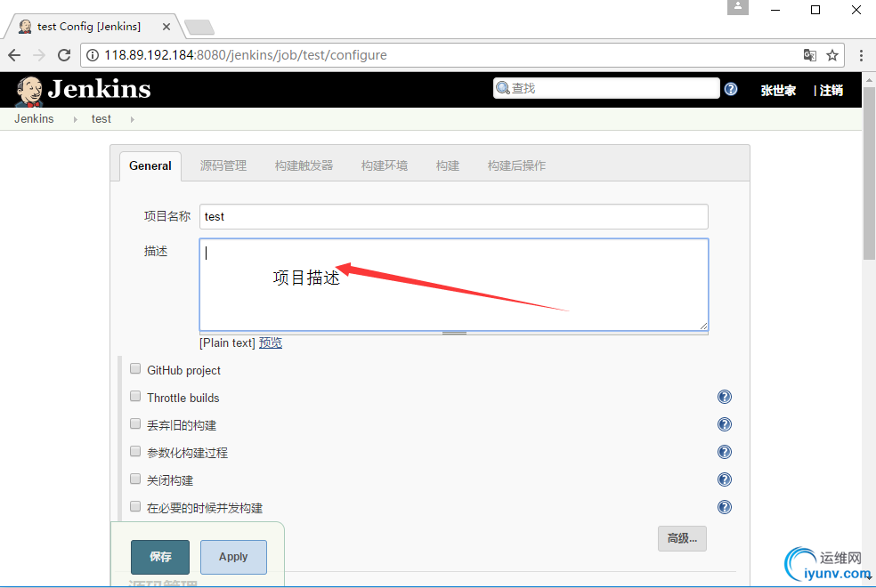Click the scrollbar up arrow
Screen dimensions: 876x588
tap(869, 79)
